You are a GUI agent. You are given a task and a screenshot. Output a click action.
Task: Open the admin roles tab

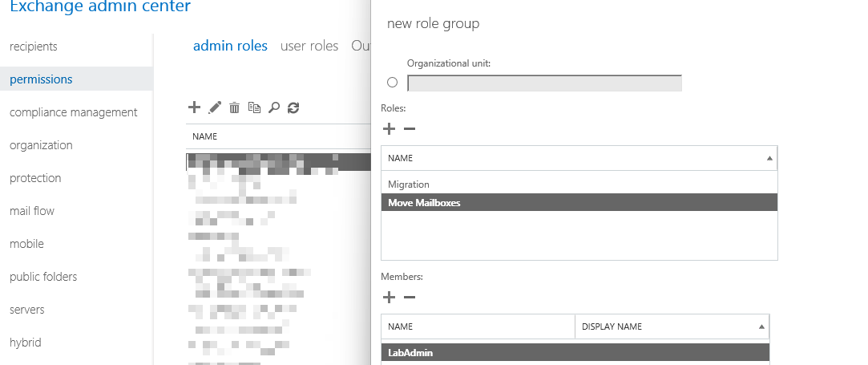coord(230,46)
